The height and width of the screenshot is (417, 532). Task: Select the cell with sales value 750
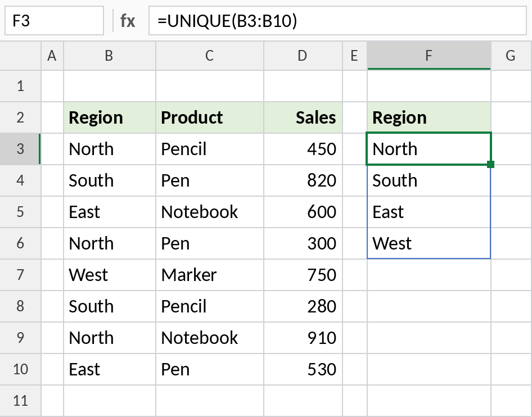[303, 275]
